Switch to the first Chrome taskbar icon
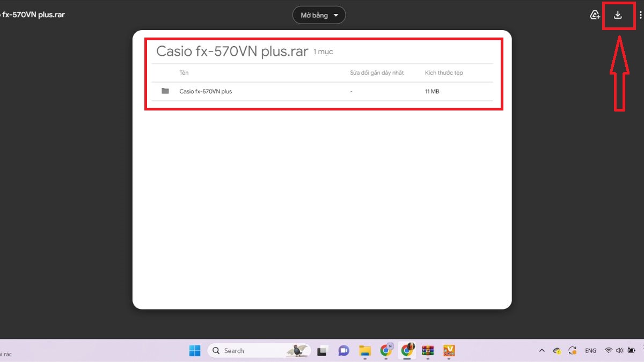 386,350
